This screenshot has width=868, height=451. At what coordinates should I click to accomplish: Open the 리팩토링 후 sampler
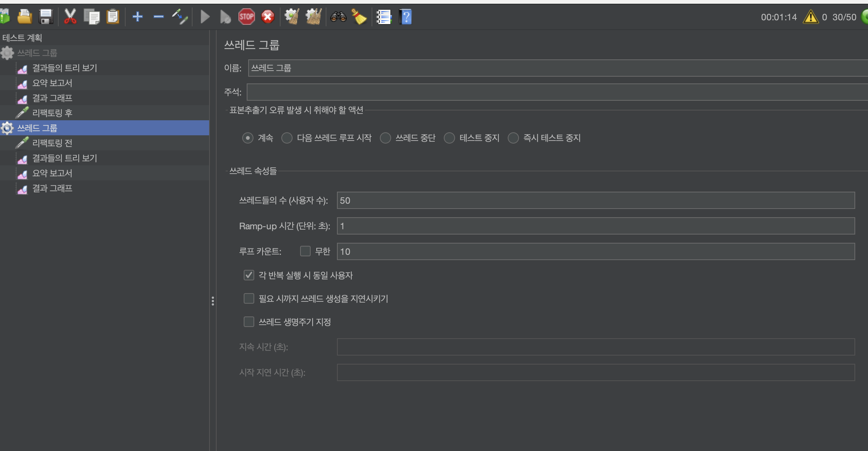(52, 113)
